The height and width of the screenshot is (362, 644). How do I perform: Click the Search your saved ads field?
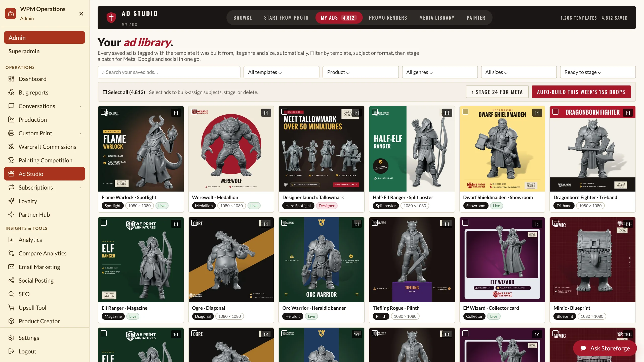169,72
